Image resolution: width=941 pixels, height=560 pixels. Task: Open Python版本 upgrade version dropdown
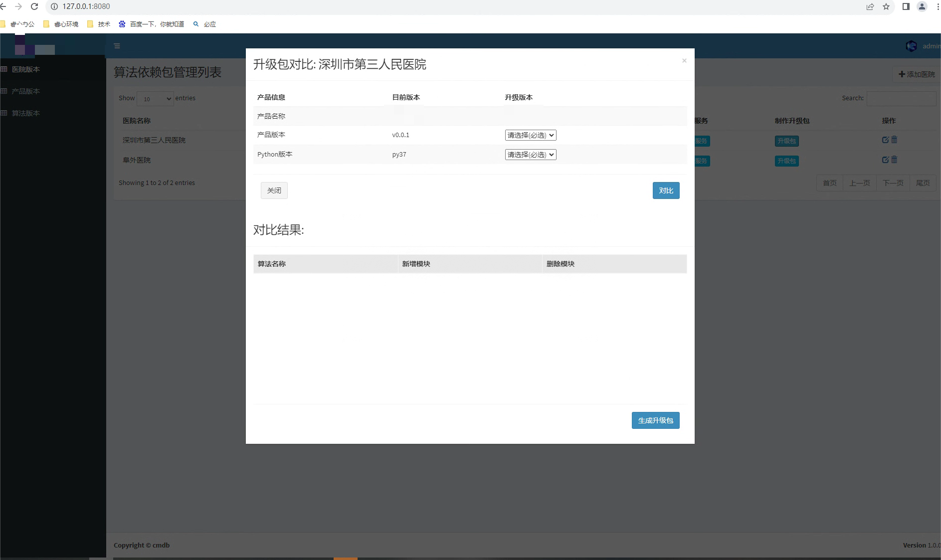click(x=531, y=155)
